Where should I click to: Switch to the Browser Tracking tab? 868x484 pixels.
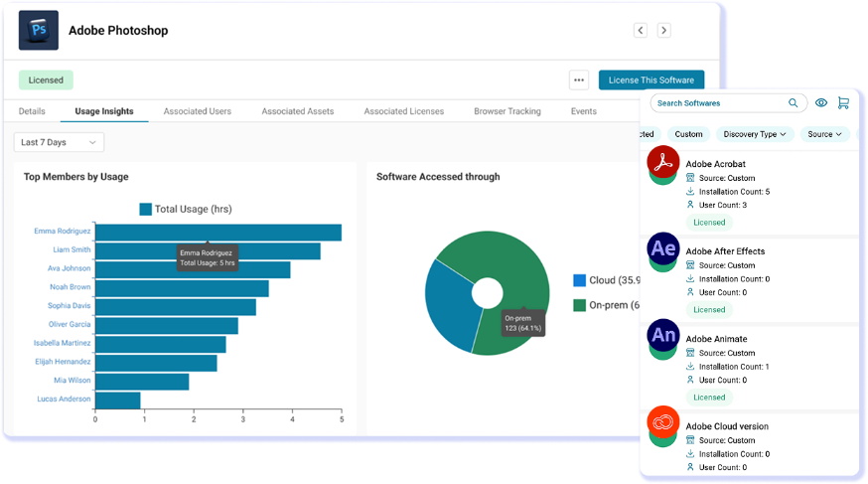(x=507, y=111)
